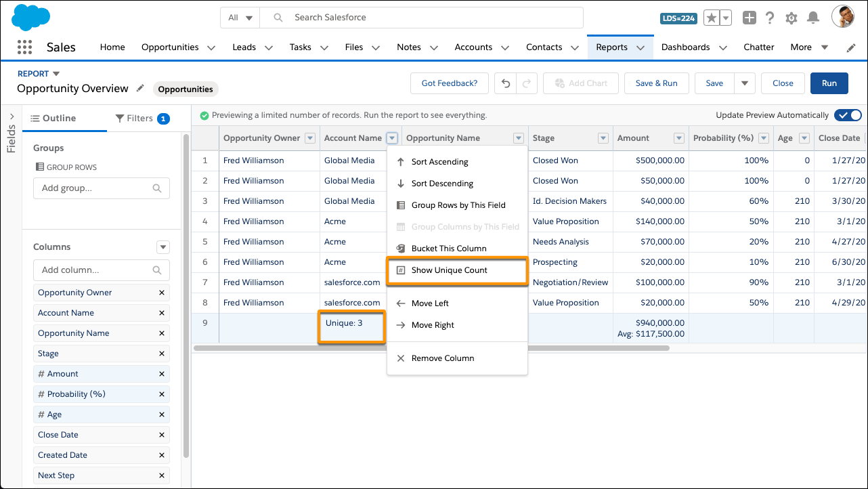Disable Update Preview Automatically
This screenshot has height=489, width=868.
click(848, 115)
